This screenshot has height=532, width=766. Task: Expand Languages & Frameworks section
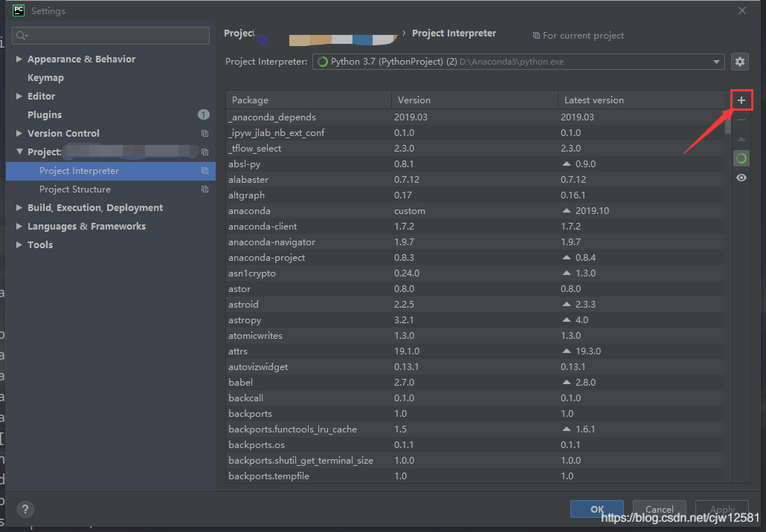(x=19, y=227)
